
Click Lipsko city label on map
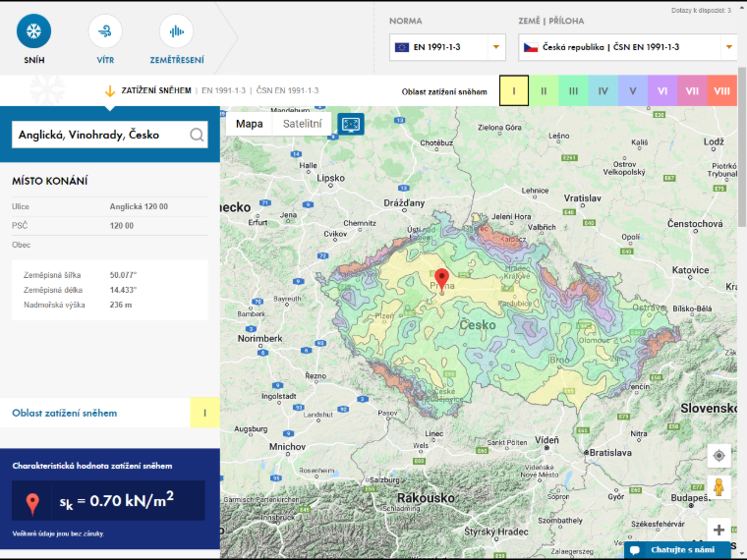pyautogui.click(x=330, y=178)
